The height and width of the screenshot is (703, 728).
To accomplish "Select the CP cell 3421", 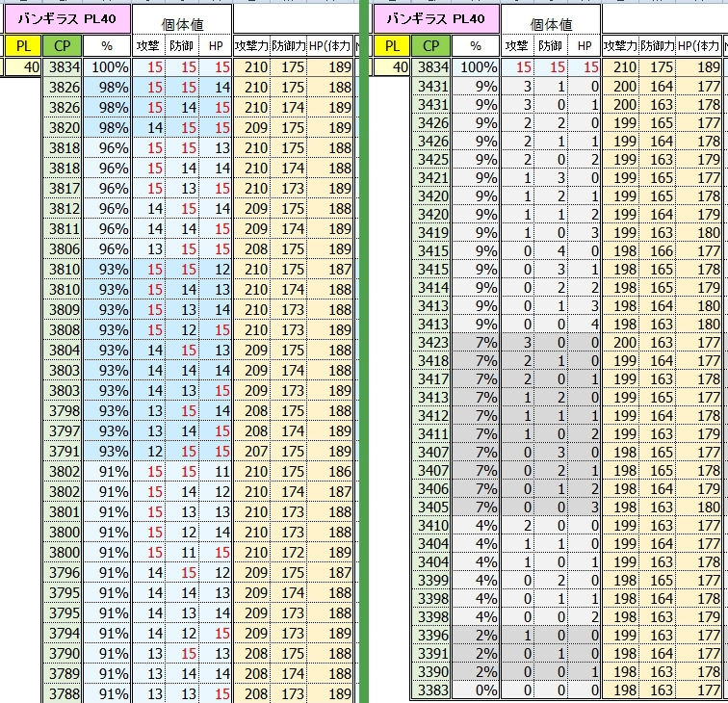I will point(431,178).
